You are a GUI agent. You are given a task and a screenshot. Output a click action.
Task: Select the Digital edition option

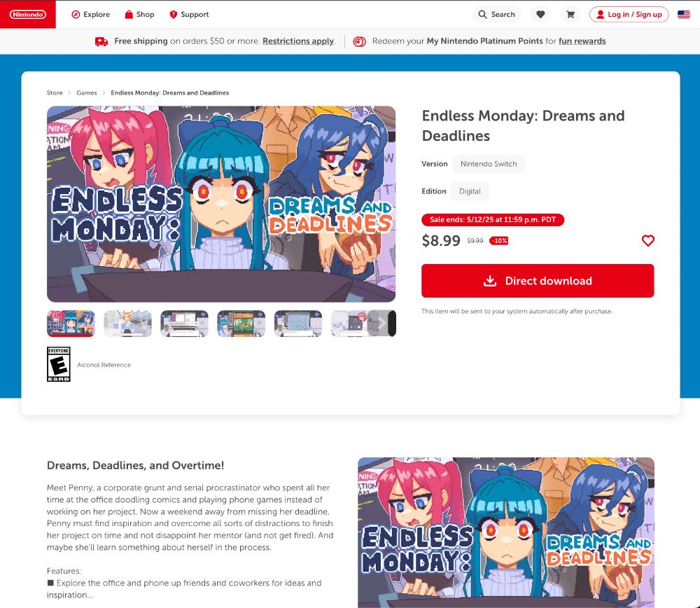(470, 191)
